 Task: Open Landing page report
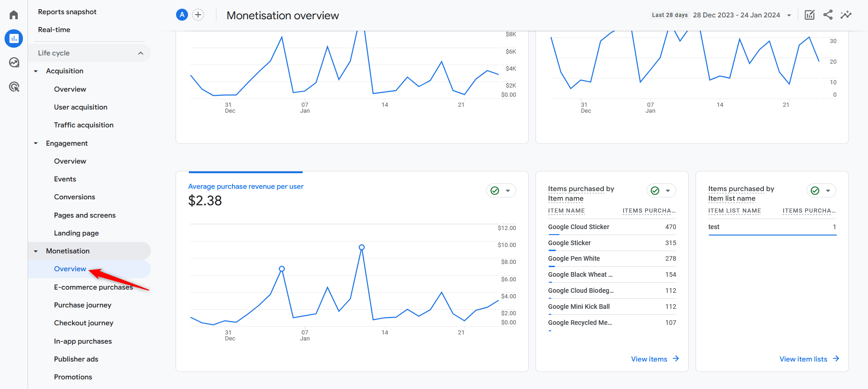pos(77,233)
